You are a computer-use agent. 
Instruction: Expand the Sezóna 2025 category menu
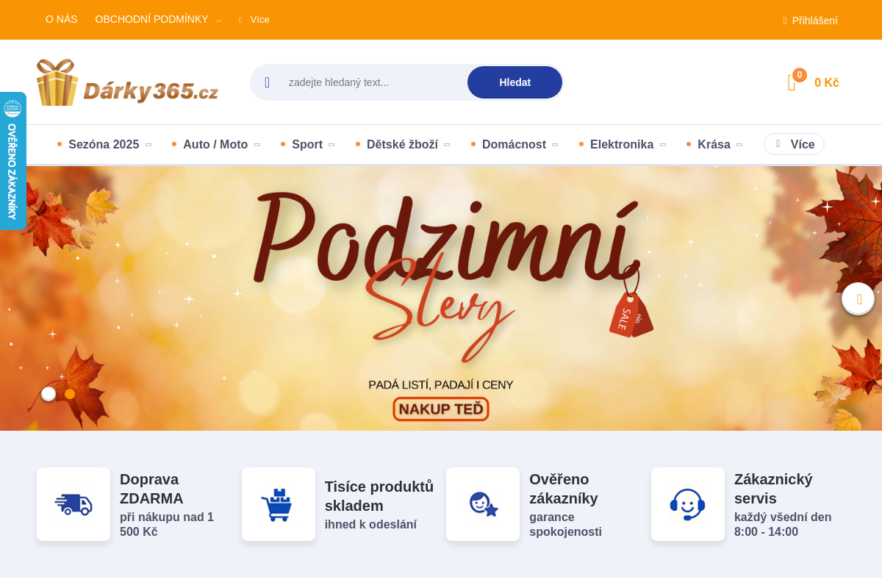coord(104,145)
